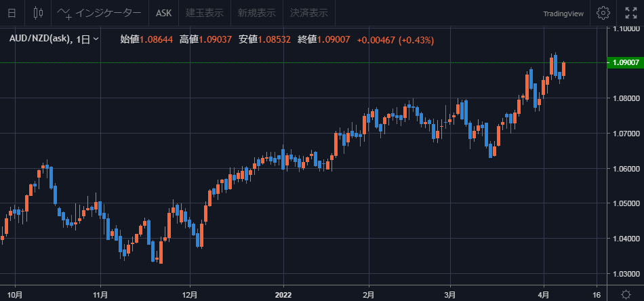Expand the AUD/NZD(ask) 1日 symbol dropdown
The height and width of the screenshot is (301, 644).
[54, 39]
